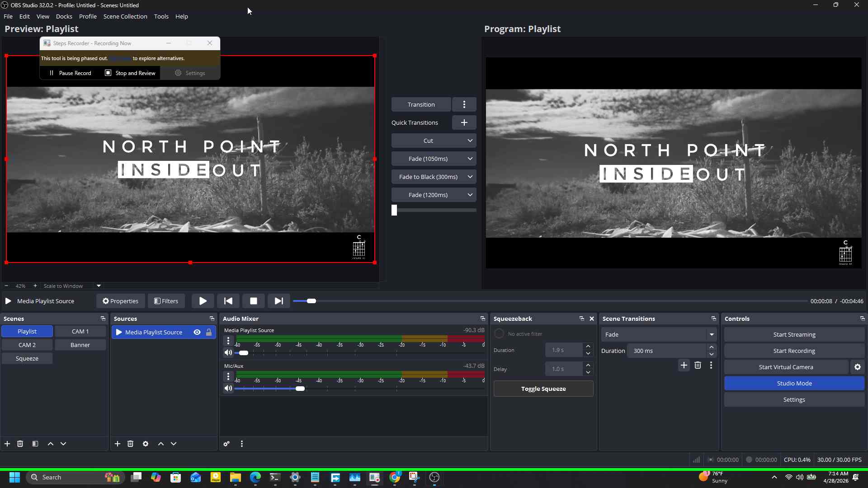Viewport: 868px width, 488px height.
Task: Toggle Squeeze effect button
Action: pyautogui.click(x=543, y=389)
